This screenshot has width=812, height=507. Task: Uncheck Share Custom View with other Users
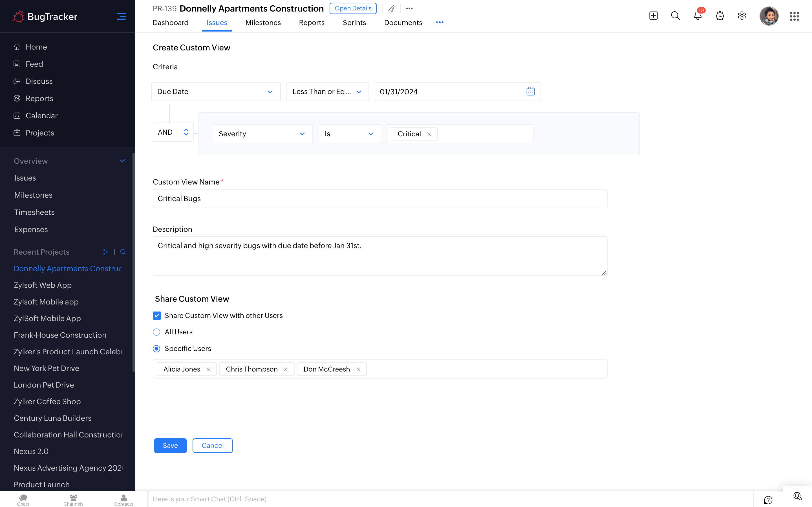tap(157, 315)
